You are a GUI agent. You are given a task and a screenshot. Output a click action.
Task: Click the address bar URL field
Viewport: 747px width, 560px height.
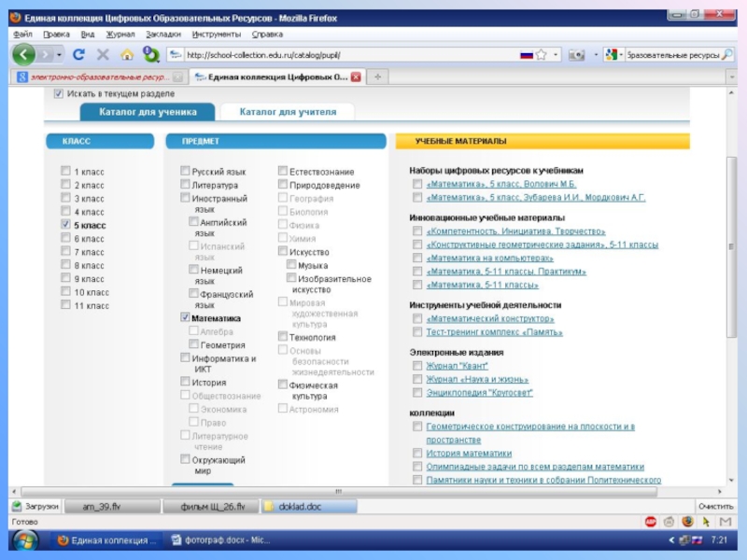point(345,55)
